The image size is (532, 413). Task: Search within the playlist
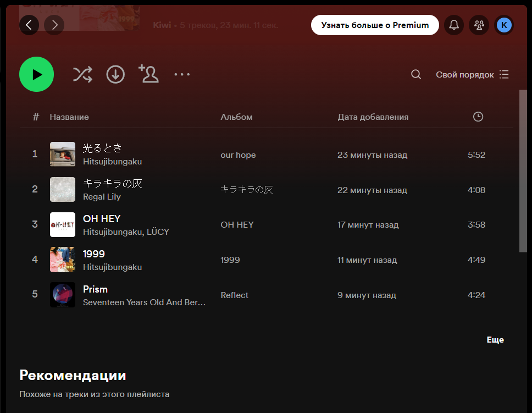[x=416, y=74]
